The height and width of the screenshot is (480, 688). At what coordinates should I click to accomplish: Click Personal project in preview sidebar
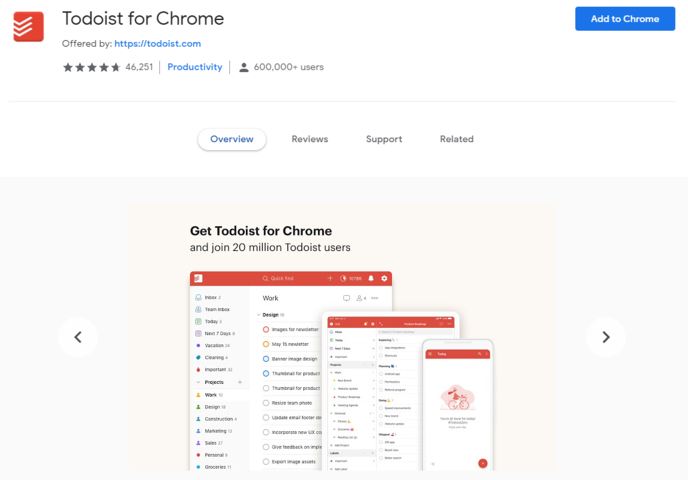(x=211, y=455)
